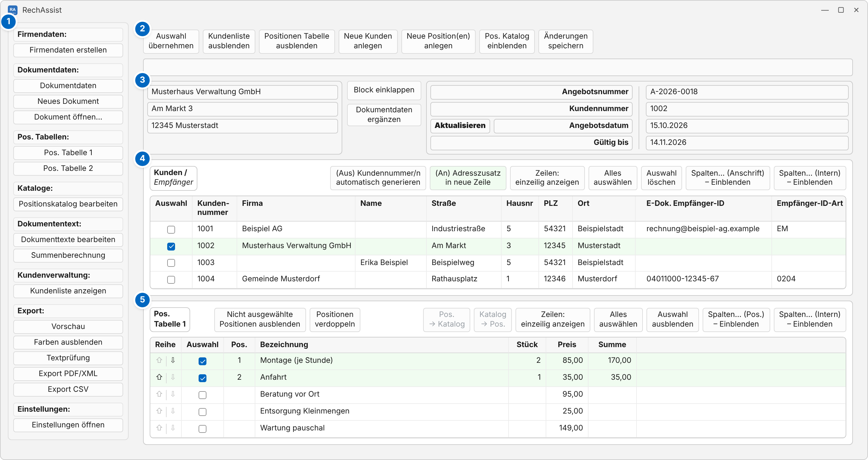Expand Spalten... (Anschrift) – Einblenden

727,177
